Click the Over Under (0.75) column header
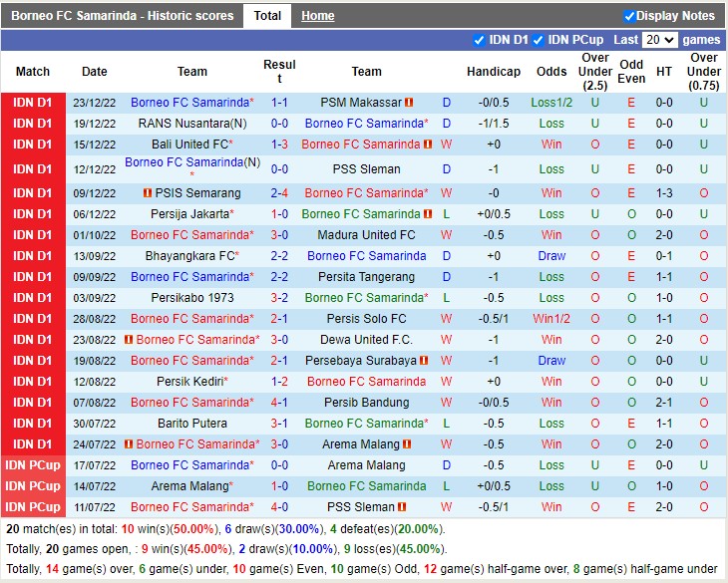 [704, 72]
